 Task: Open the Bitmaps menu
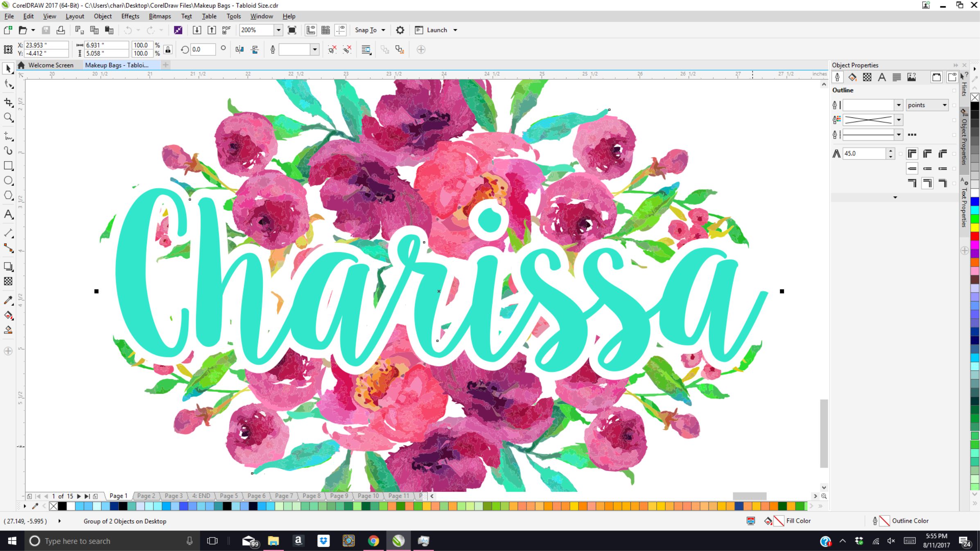point(160,16)
